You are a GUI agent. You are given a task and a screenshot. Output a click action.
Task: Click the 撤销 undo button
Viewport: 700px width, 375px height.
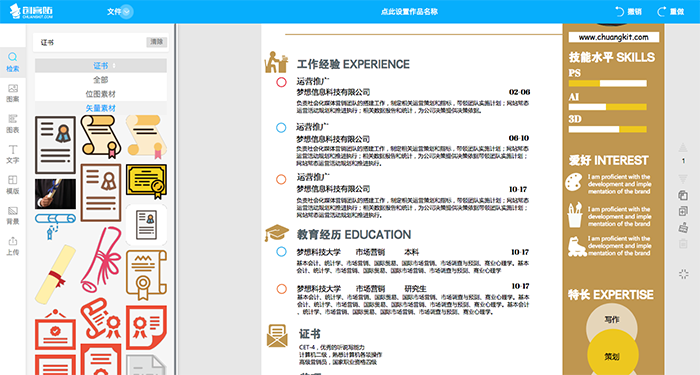coord(628,12)
